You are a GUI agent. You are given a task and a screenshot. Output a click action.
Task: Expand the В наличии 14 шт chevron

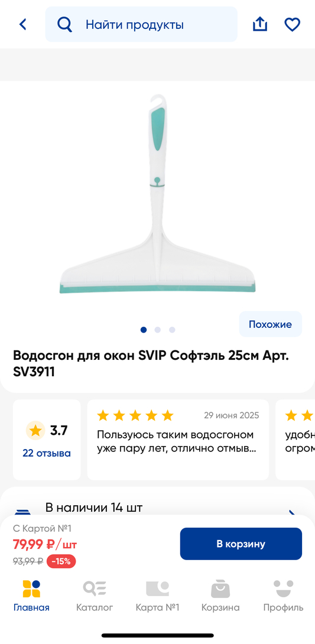(293, 513)
